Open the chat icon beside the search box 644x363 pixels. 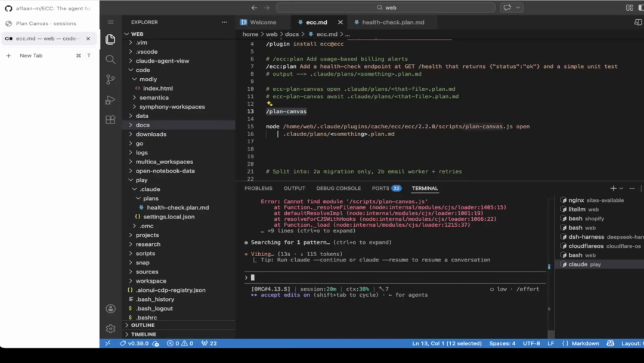click(507, 7)
